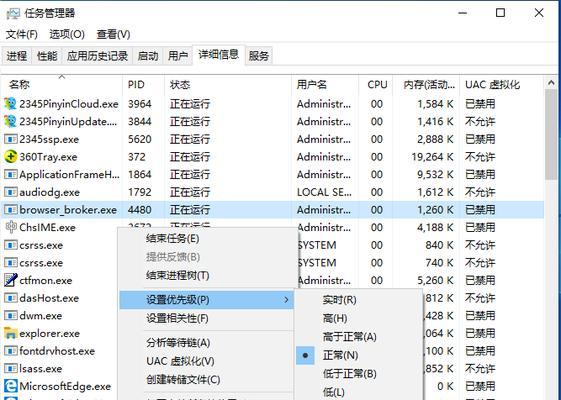Click the Task Manager title bar icon
Screen dimensions: 561x400
click(13, 14)
